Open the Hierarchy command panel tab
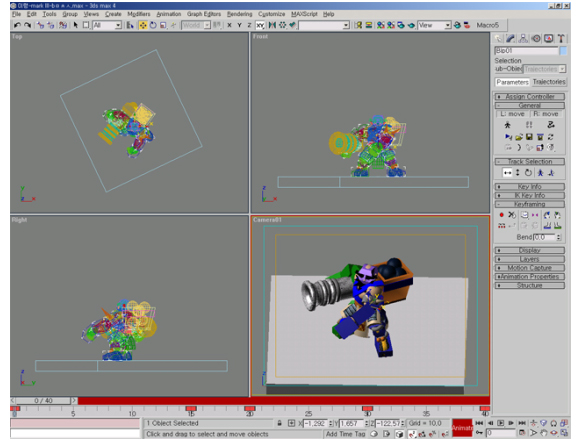Image resolution: width=577 pixels, height=447 pixels. (x=523, y=39)
